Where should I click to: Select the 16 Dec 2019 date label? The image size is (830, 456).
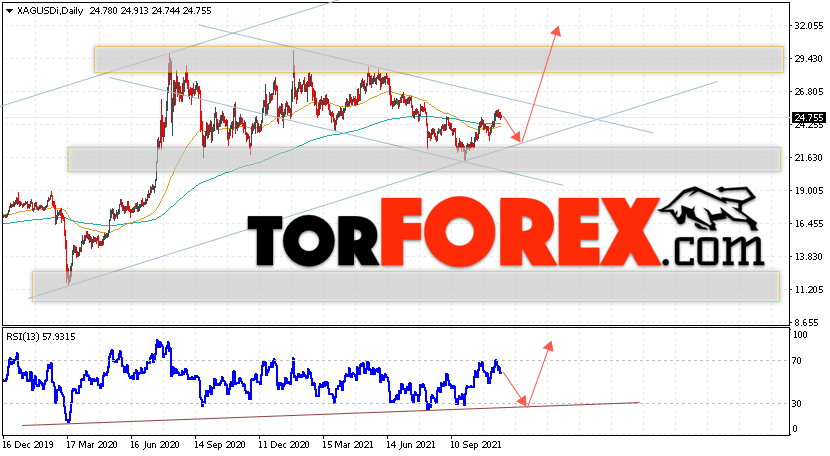point(28,445)
